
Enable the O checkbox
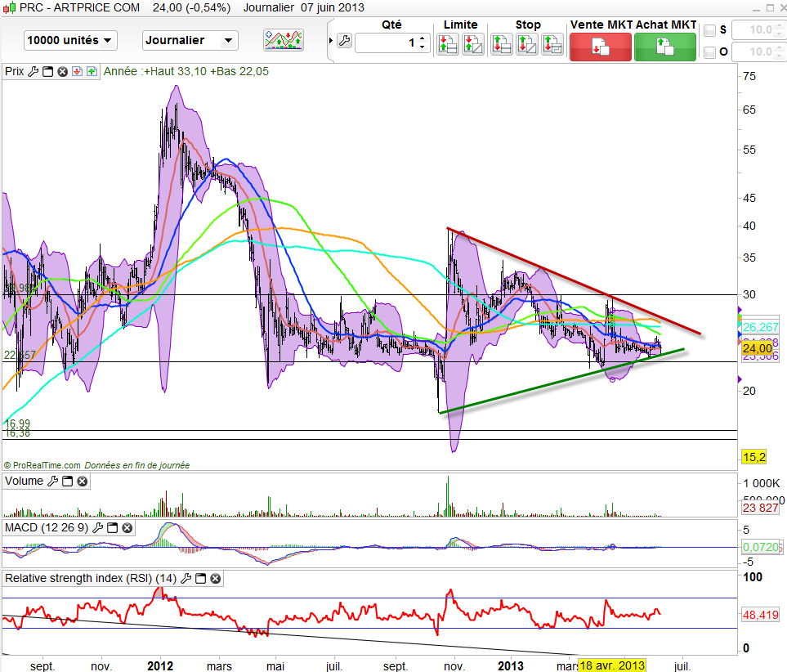coord(709,52)
